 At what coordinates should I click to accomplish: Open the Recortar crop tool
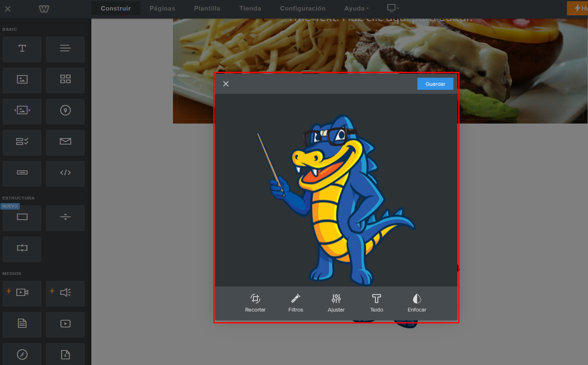255,303
